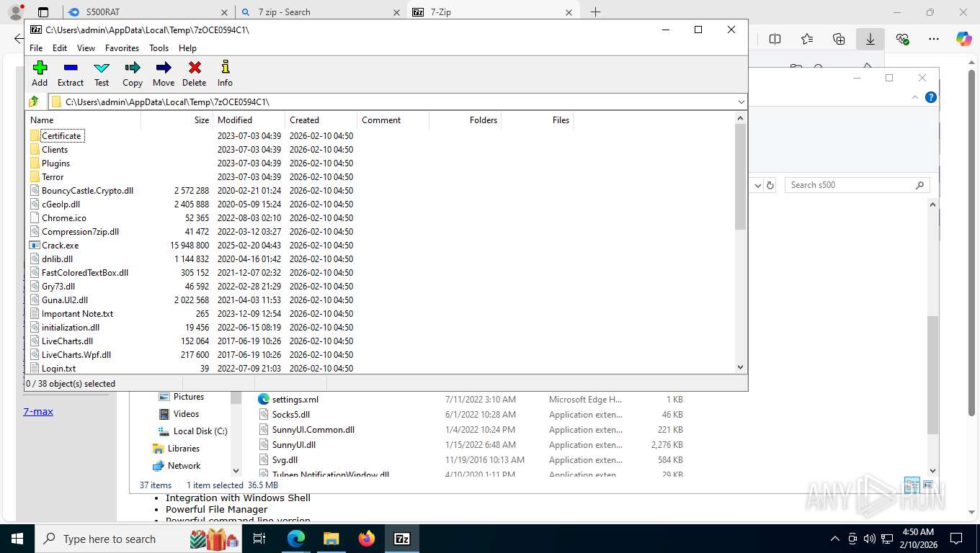
Task: Click the Move toolbar icon
Action: 164,73
